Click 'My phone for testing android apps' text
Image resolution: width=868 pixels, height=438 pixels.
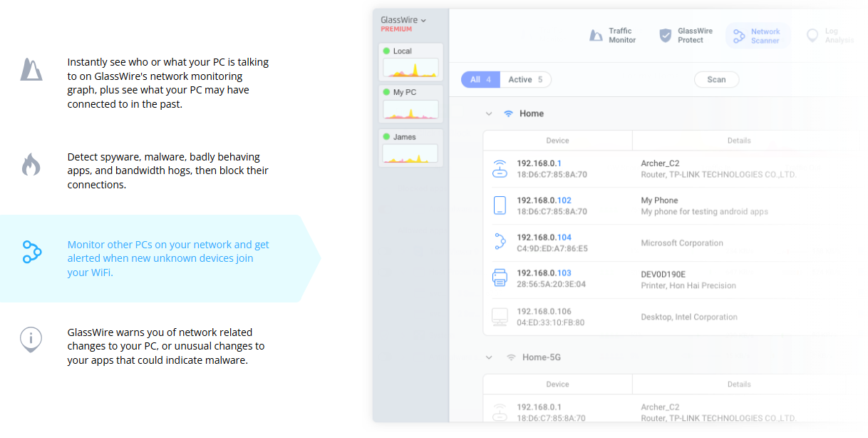[705, 212]
